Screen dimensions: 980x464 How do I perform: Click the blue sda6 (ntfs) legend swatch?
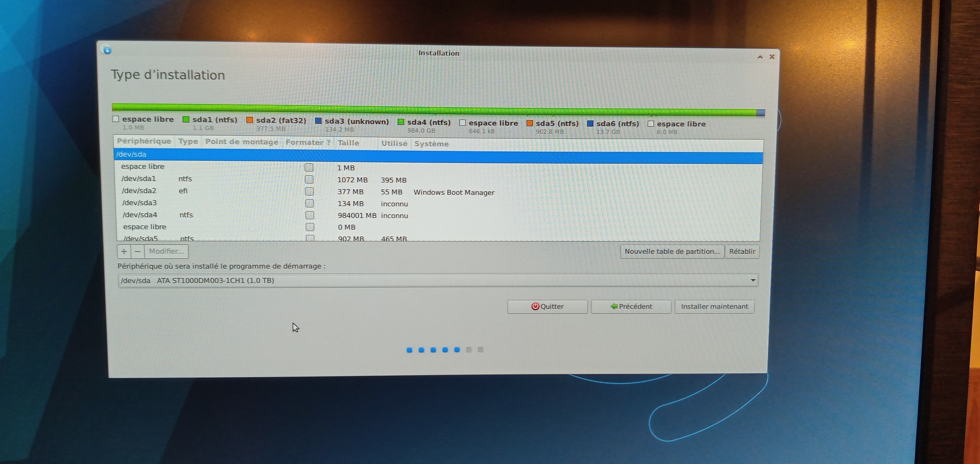coord(590,124)
